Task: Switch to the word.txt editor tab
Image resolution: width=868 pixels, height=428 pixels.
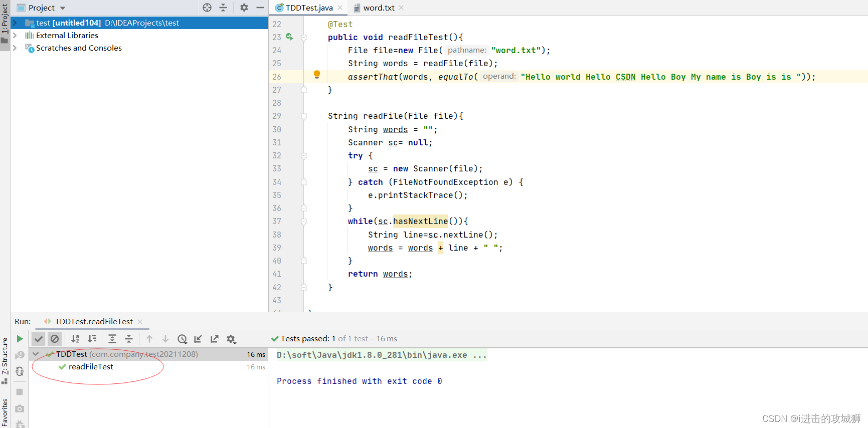Action: tap(379, 8)
